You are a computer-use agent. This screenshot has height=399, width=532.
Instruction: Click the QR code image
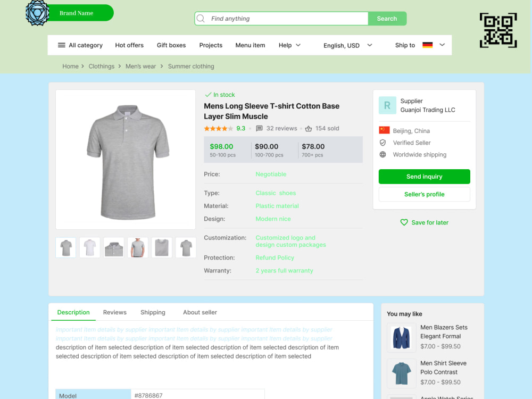click(498, 30)
